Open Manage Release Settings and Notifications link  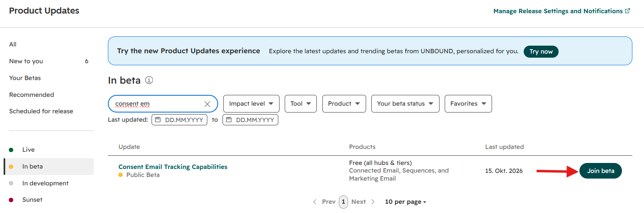[562, 11]
